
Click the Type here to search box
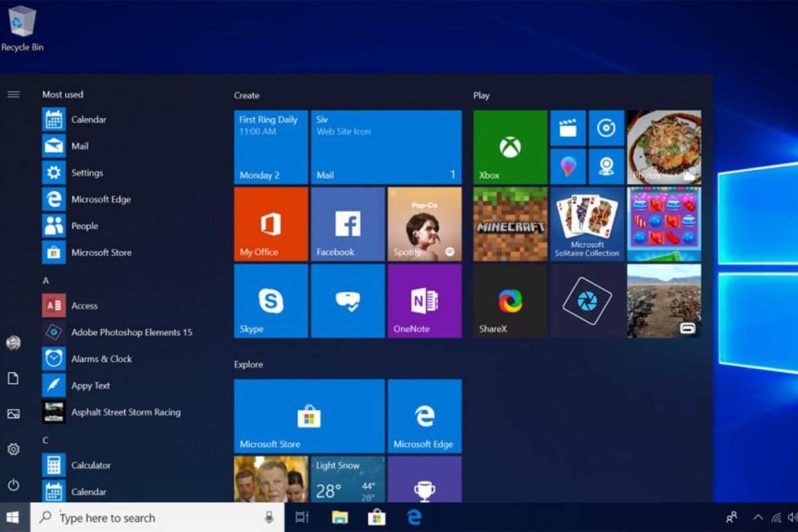tap(158, 517)
